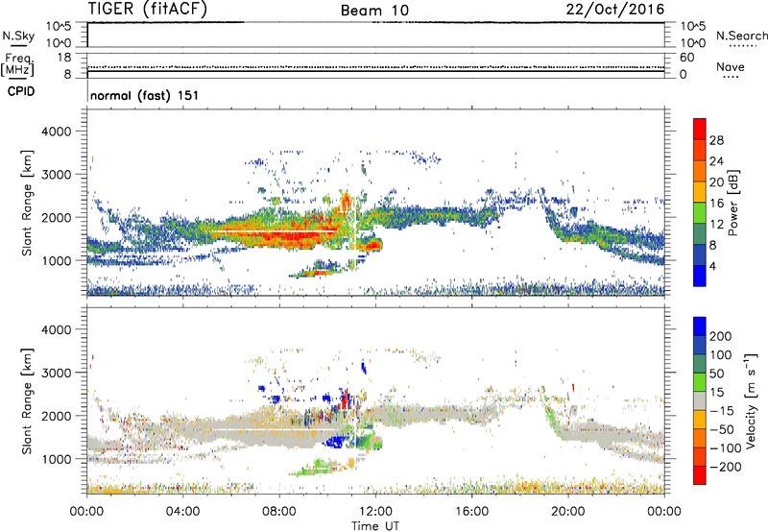Click the "-200" velocity color bar label
Viewport: 768px width, 532px height.
726,467
